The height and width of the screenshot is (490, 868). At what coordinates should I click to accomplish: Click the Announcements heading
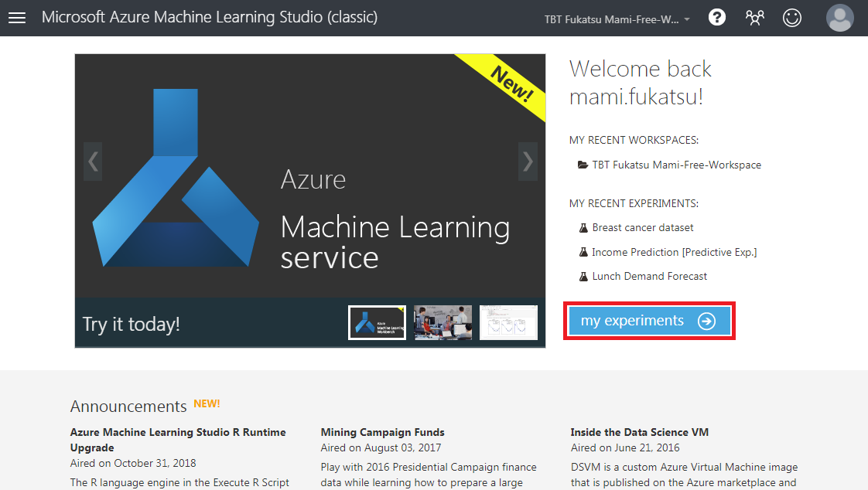pyautogui.click(x=128, y=407)
